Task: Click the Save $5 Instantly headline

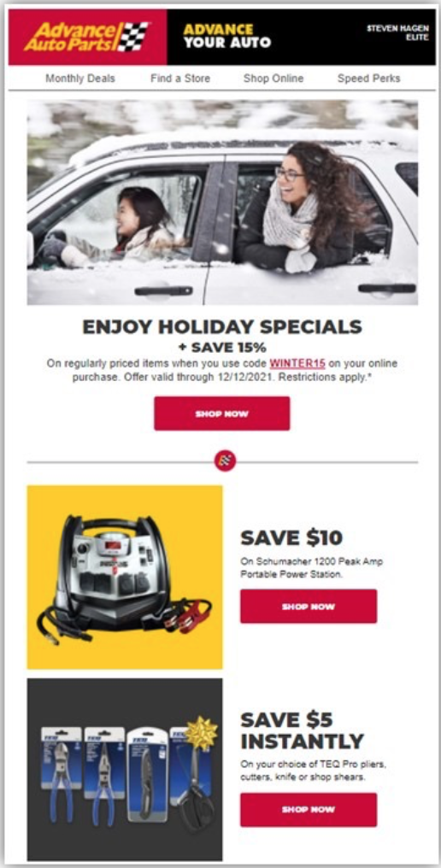Action: pyautogui.click(x=302, y=730)
